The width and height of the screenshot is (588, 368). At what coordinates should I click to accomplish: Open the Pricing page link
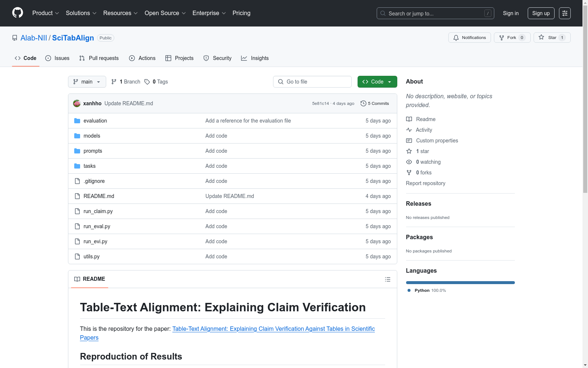[x=241, y=13]
